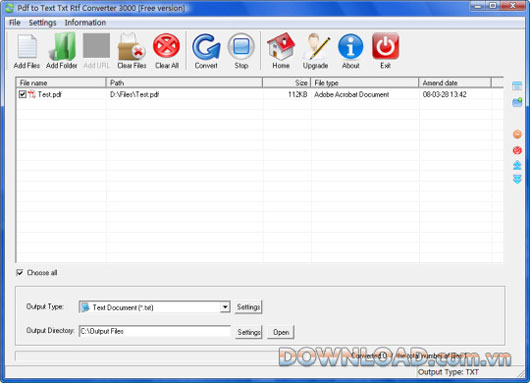Click the Add Files toolbar icon
This screenshot has height=383, width=530.
point(27,46)
